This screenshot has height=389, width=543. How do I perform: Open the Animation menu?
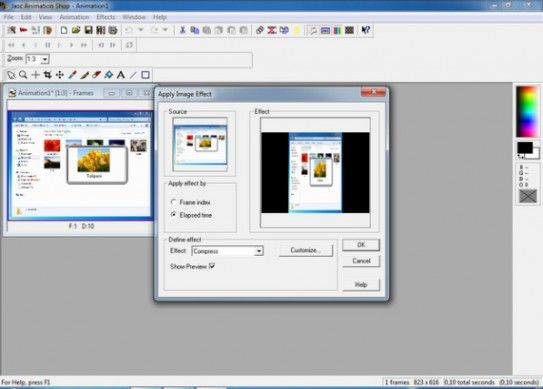click(x=74, y=17)
